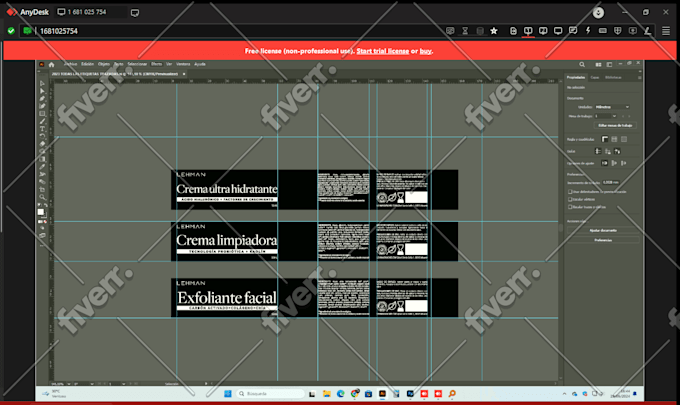
Task: Toggle show grid button in Properties
Action: [x=614, y=139]
